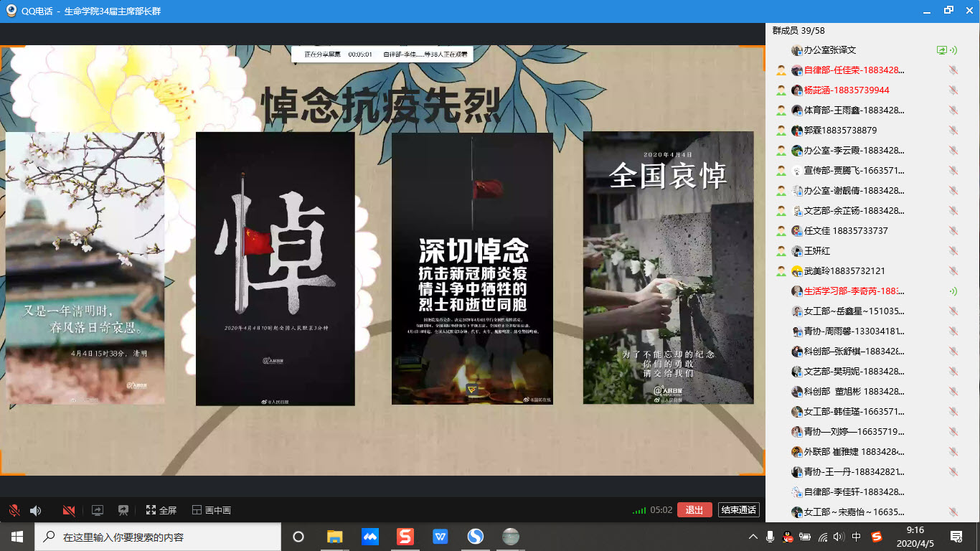Turn on the camera in the toolbar

click(x=69, y=511)
